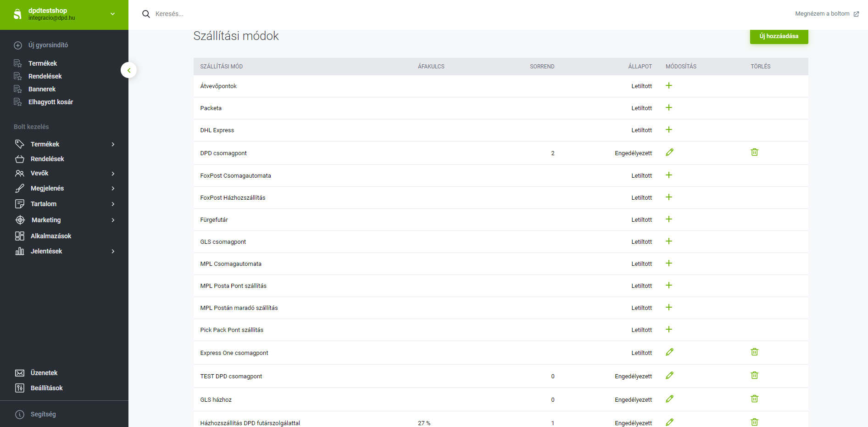Expand the Jelentések submenu
Viewport: 868px width, 427px height.
click(113, 251)
